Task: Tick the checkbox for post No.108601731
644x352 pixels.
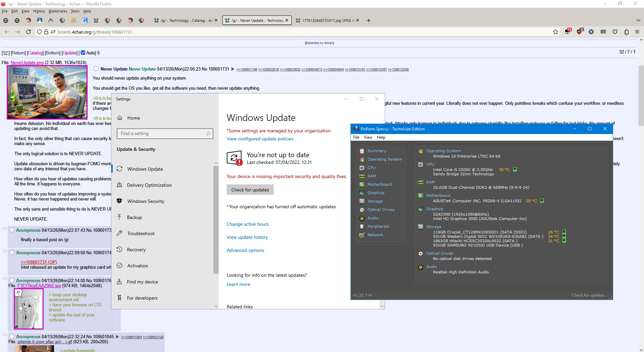Action: click(96, 69)
